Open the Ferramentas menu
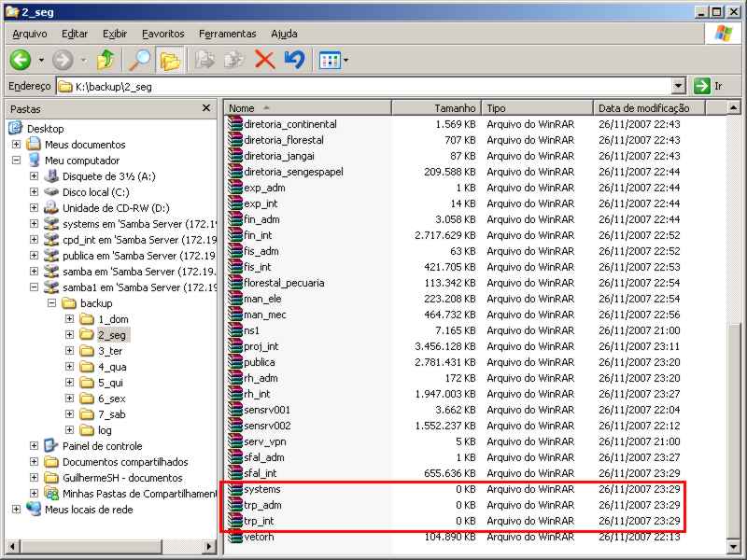 (x=227, y=34)
